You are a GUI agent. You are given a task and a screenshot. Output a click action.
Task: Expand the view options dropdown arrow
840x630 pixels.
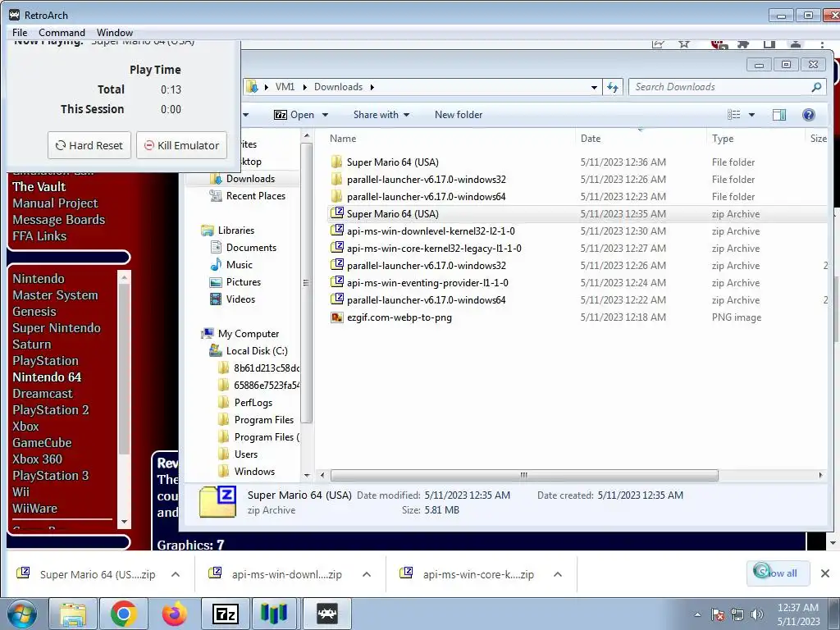pyautogui.click(x=751, y=115)
